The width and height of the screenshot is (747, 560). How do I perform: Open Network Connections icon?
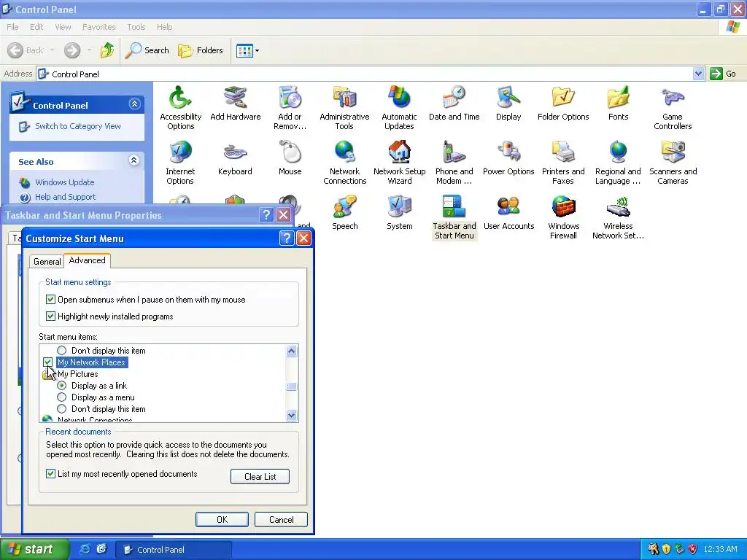coord(344,163)
